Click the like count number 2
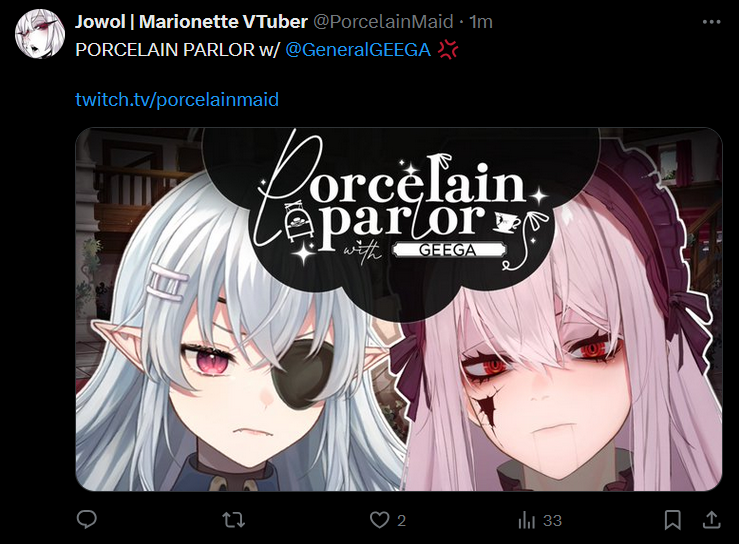Screen dimensions: 739x544 [x=401, y=520]
